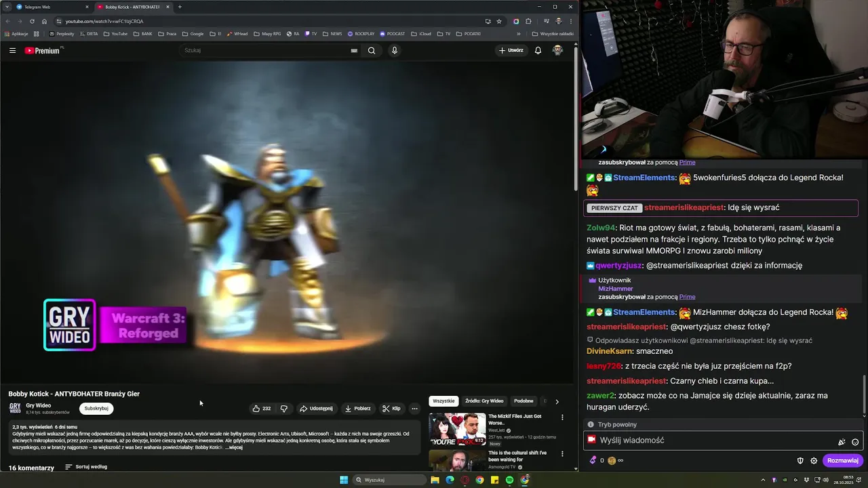Viewport: 868px width, 488px height.
Task: Open The Mizkif Files video thumbnail
Action: point(457,428)
